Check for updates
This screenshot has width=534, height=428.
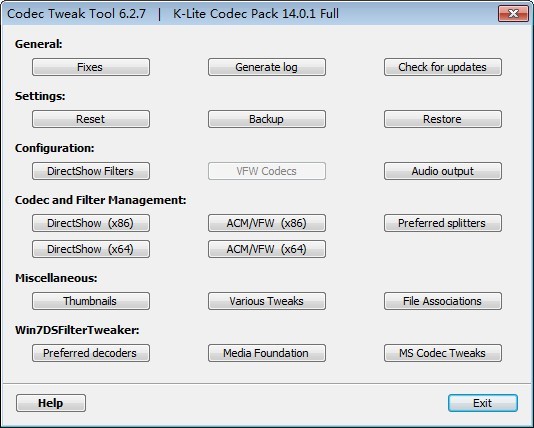[443, 67]
